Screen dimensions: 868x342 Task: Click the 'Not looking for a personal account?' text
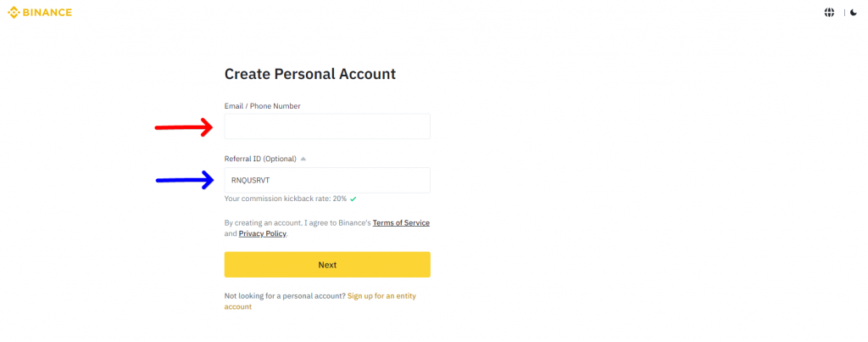coord(284,295)
